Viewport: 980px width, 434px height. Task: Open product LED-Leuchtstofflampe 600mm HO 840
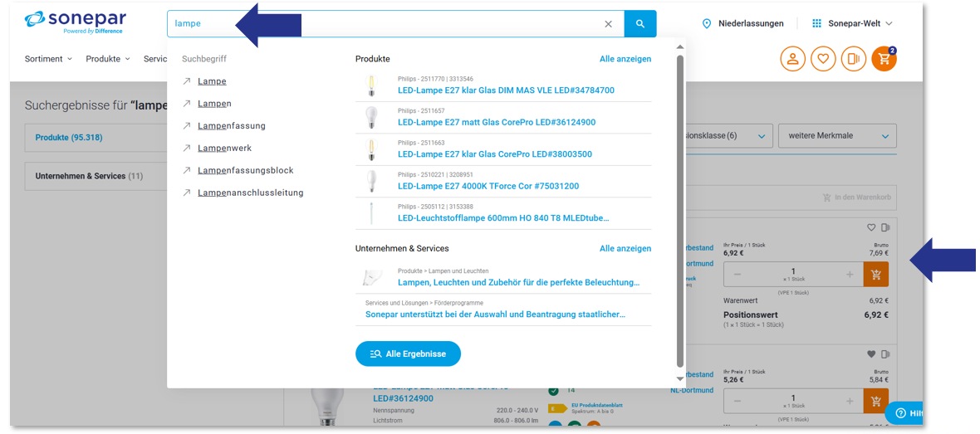coord(503,218)
